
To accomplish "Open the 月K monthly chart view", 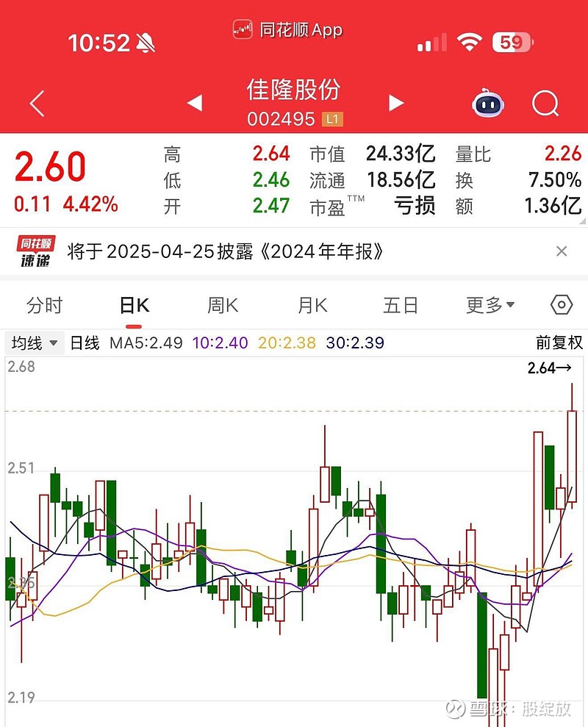I will [311, 304].
